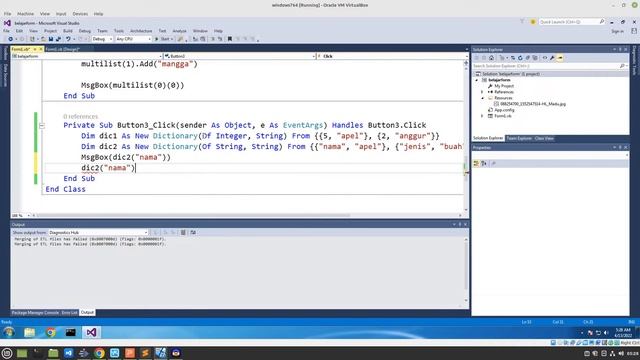
Task: Switch to the Error List tab
Action: [x=69, y=313]
